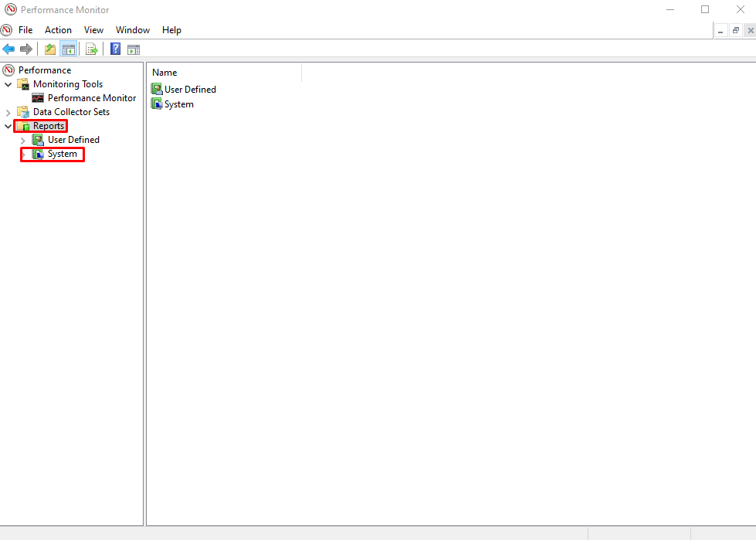
Task: Expand the Data Collector Sets node
Action: pos(8,111)
